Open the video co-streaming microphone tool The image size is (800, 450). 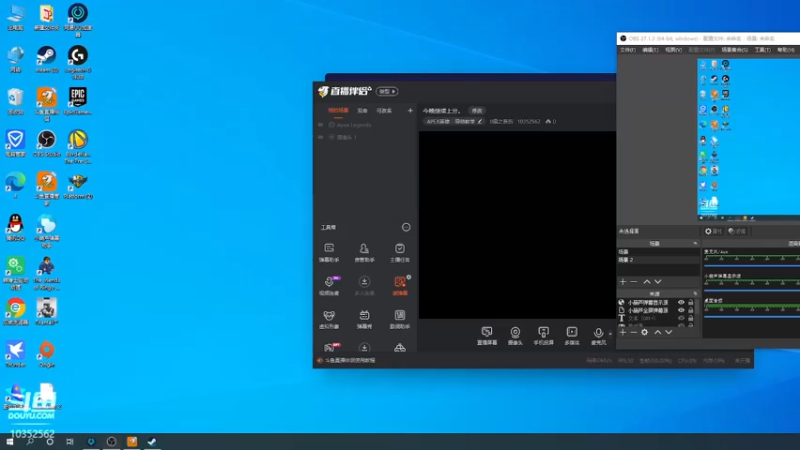[x=329, y=286]
